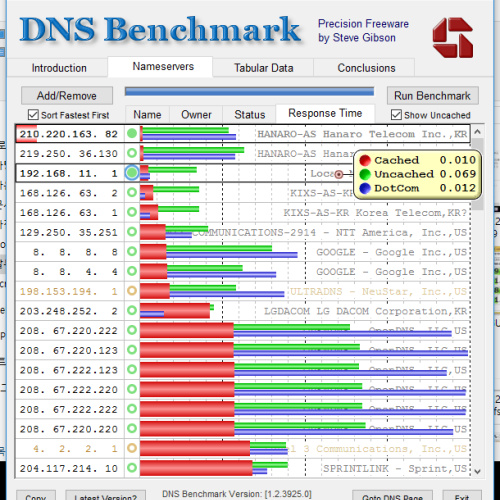Screen dimensions: 500x500
Task: Click the DNS Benchmark version text
Action: point(237,494)
